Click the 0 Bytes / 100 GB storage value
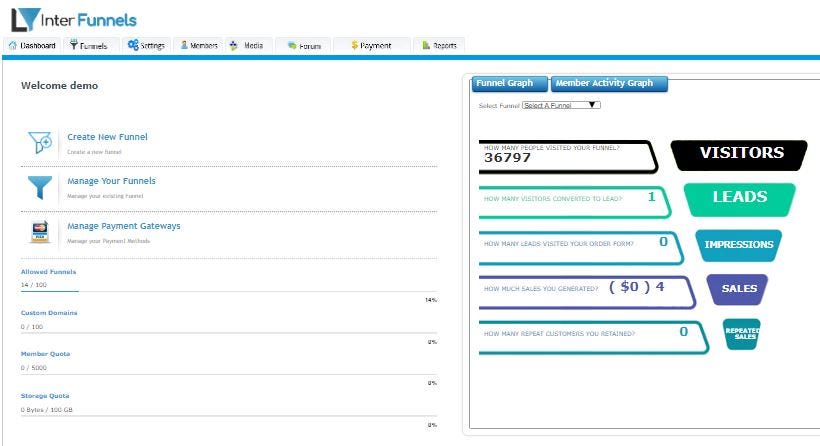820x446 pixels. point(47,410)
